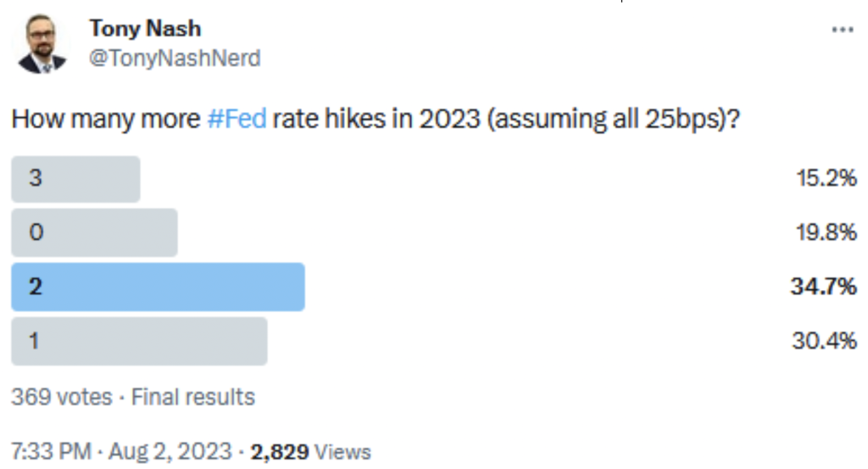
Task: Select the poll bar for option 1
Action: tap(139, 341)
